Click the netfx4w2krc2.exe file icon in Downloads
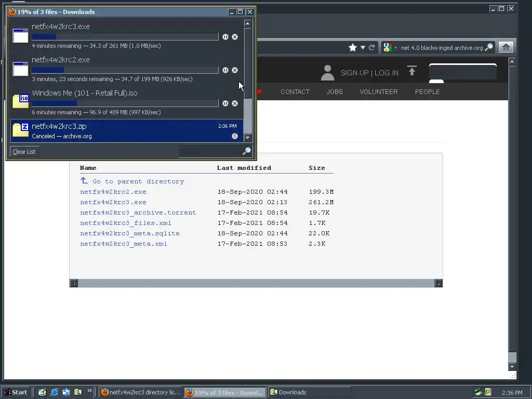 [x=21, y=69]
